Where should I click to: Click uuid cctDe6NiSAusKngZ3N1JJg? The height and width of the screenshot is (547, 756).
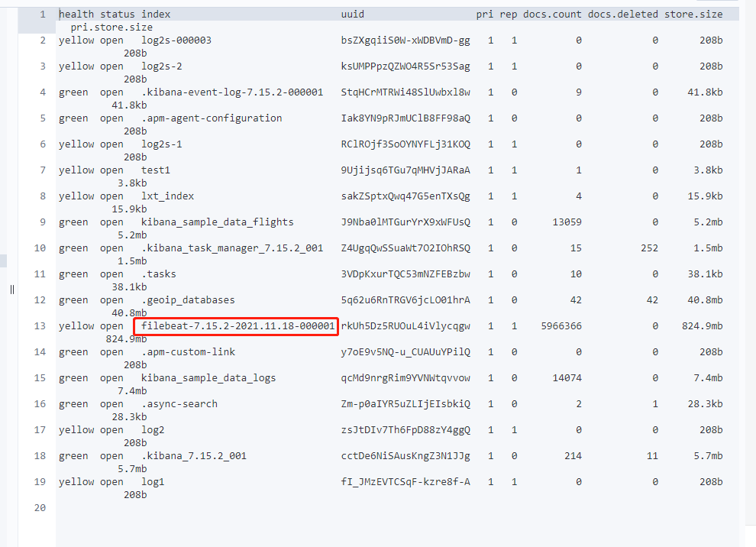pos(405,456)
